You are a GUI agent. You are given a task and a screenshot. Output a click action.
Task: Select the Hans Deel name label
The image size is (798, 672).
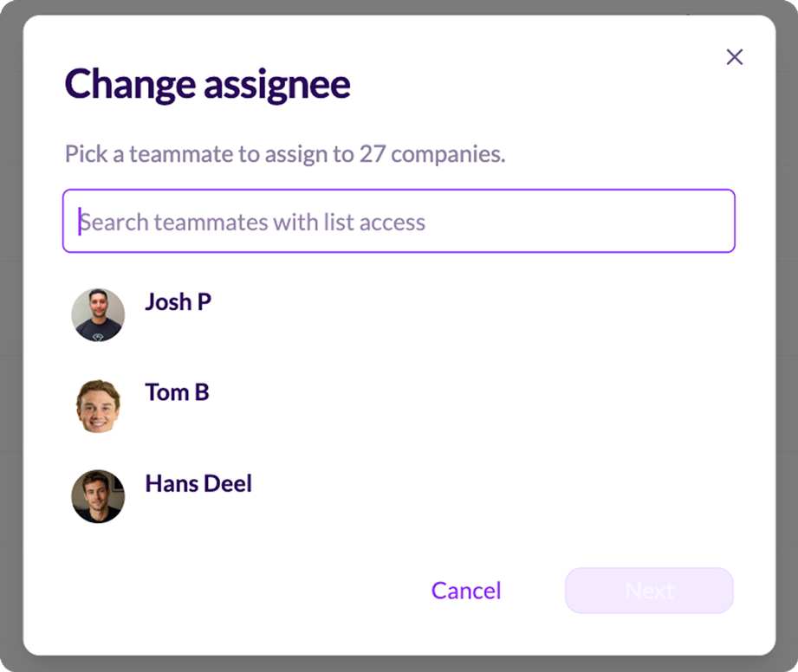pyautogui.click(x=198, y=483)
